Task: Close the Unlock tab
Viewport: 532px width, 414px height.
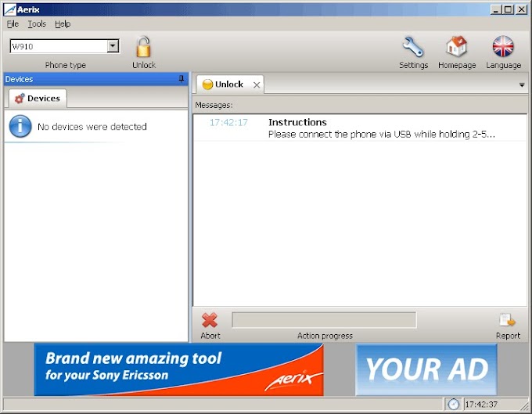Action: tap(257, 85)
